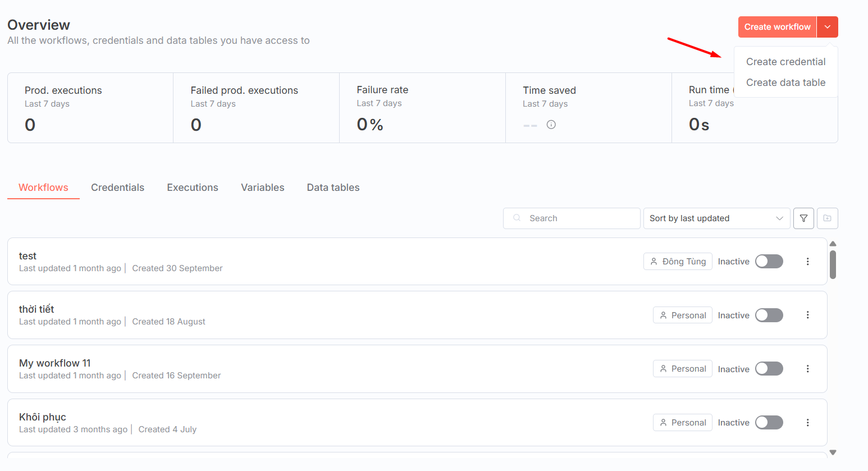Open three-dot menu for My workflow 11
868x471 pixels.
click(807, 369)
